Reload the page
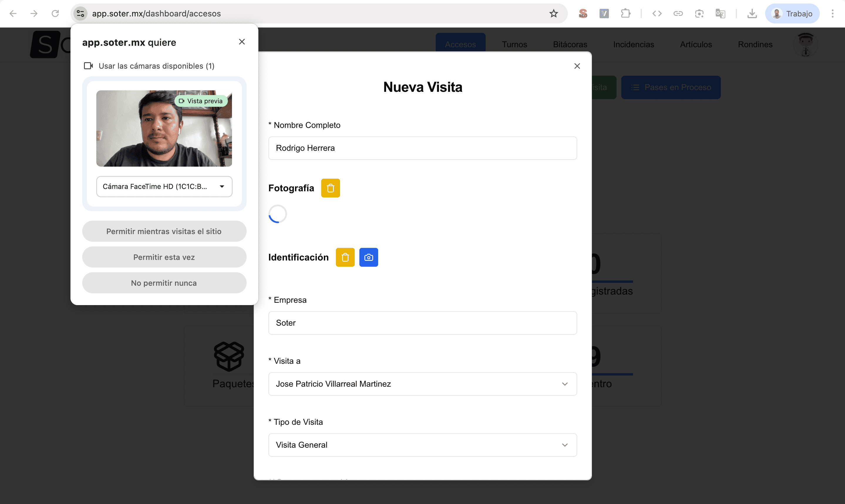 point(55,13)
